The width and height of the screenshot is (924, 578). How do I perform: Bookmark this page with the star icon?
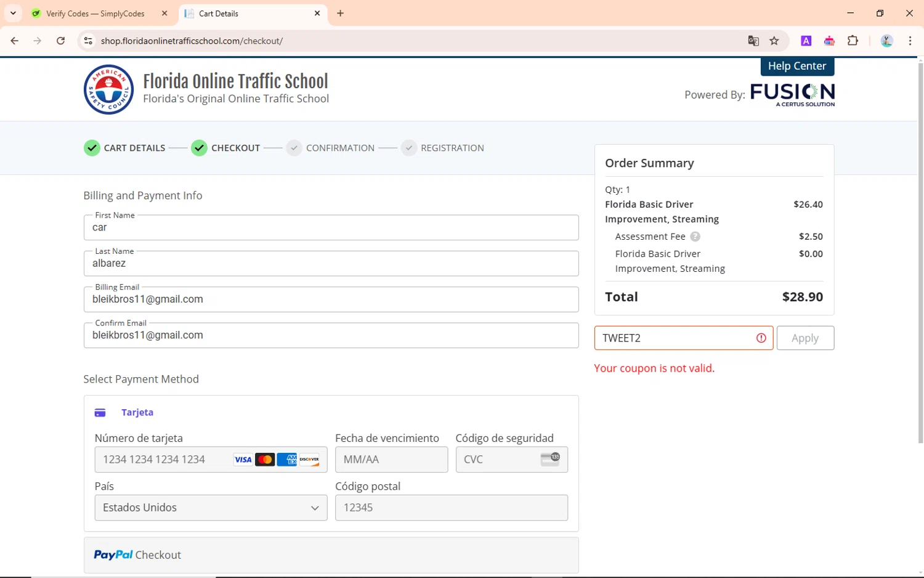click(774, 41)
